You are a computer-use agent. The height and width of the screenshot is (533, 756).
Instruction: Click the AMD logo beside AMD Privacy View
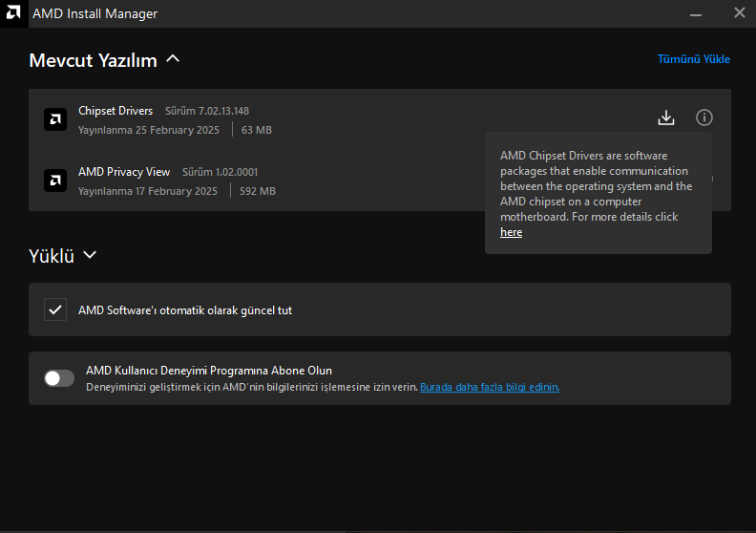tap(55, 181)
